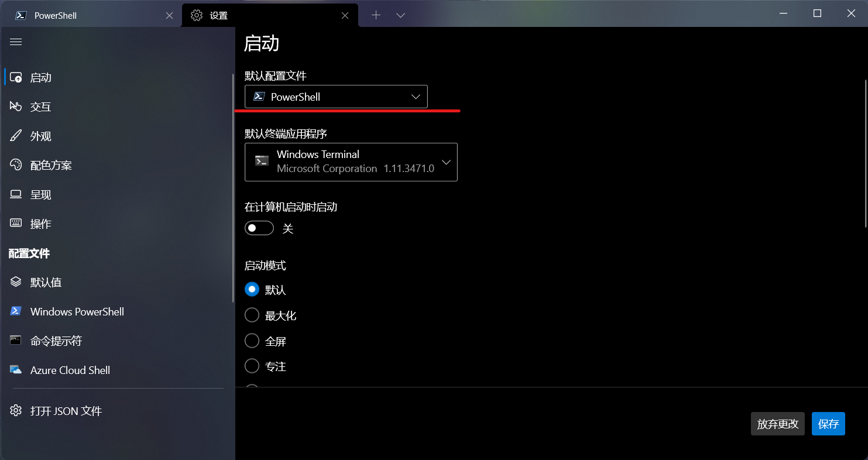868x460 pixels.
Task: Click the terminal icon in 默认终端应用程序 dropdown
Action: pyautogui.click(x=262, y=161)
